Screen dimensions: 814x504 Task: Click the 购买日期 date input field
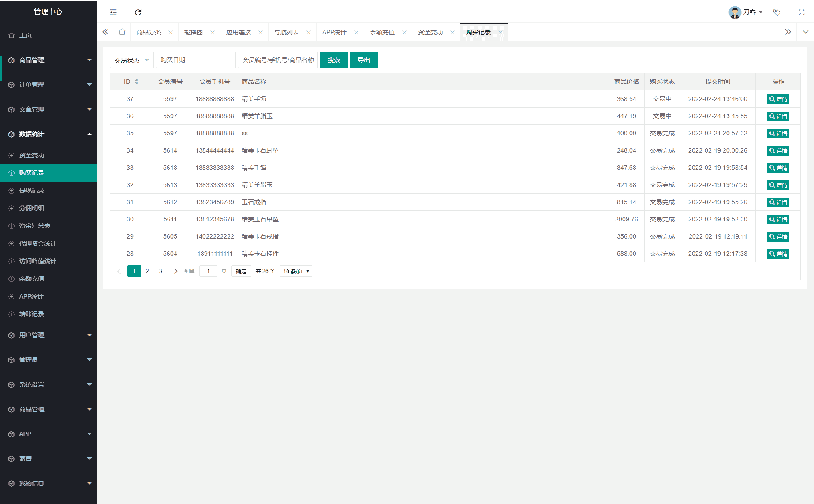[x=195, y=60]
